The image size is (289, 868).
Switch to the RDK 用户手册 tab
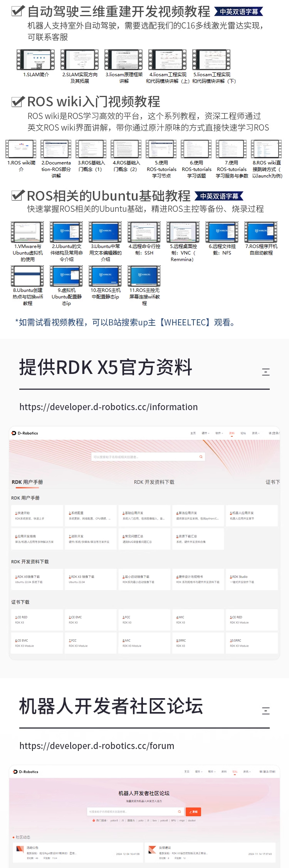(27, 482)
